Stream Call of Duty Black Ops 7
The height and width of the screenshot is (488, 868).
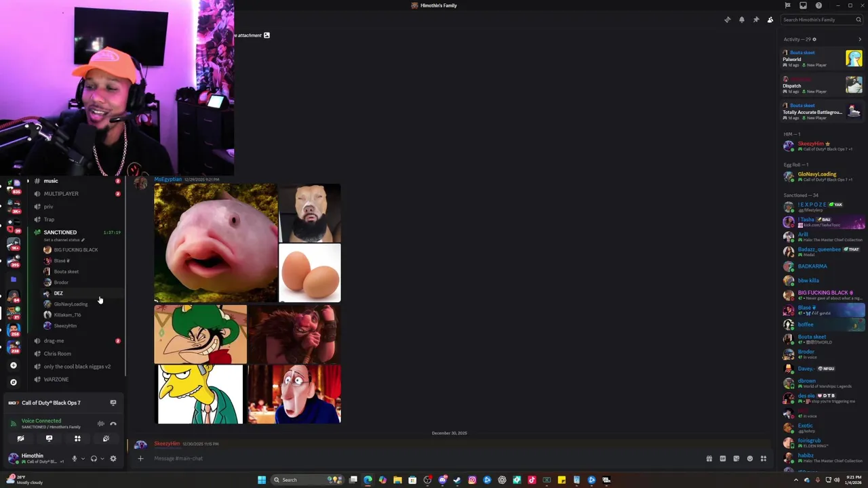113,403
